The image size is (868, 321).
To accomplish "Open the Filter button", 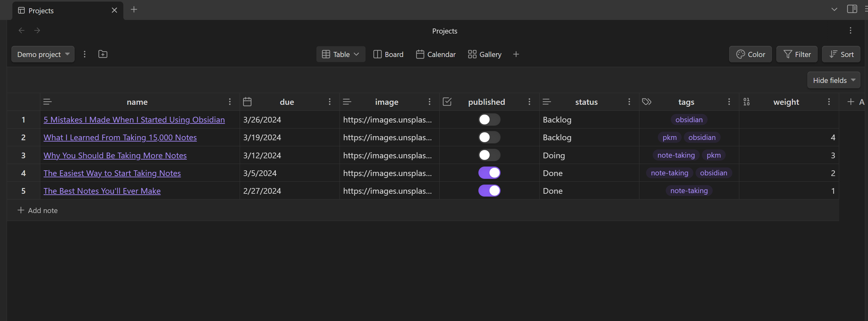I will pyautogui.click(x=797, y=54).
